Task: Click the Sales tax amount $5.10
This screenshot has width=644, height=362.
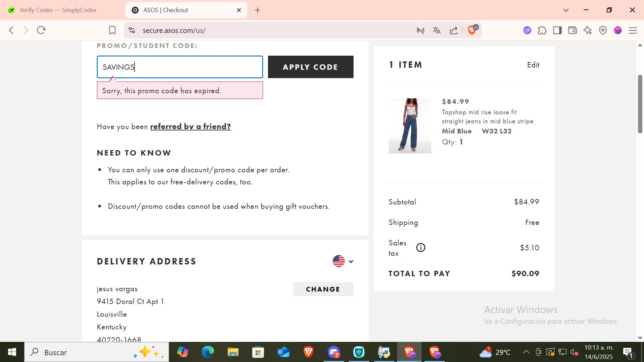Action: point(529,247)
